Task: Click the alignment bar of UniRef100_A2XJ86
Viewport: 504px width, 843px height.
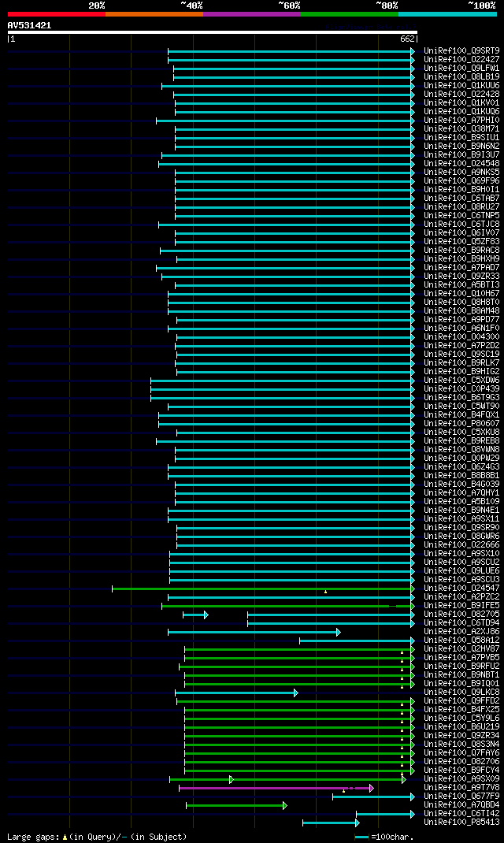Action: (x=253, y=632)
